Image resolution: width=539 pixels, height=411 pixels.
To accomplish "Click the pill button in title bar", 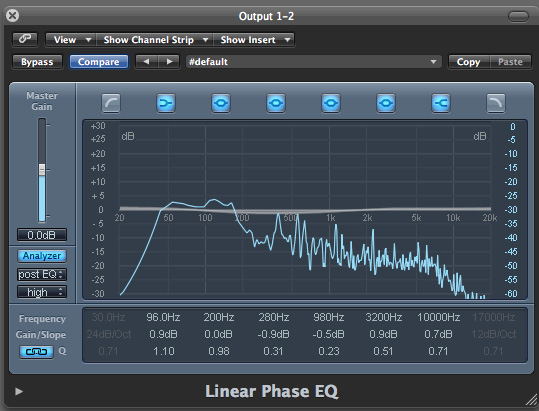I will click(x=518, y=16).
